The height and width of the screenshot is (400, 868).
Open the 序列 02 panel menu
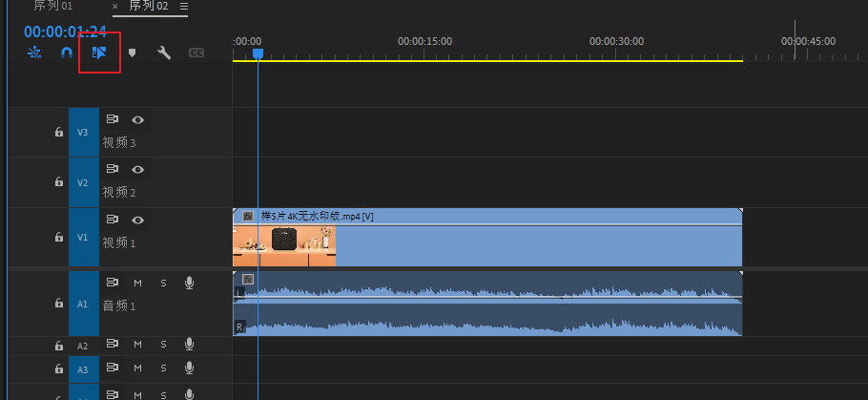click(184, 7)
